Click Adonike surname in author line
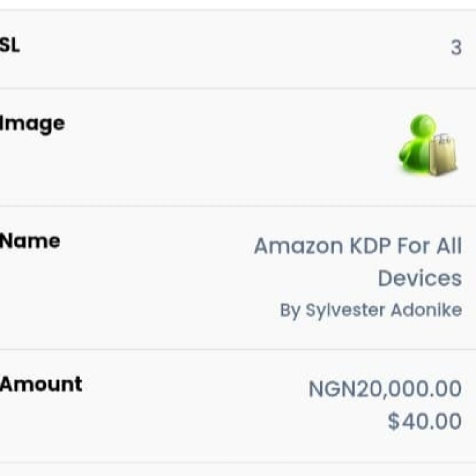The image size is (476, 476). (426, 310)
